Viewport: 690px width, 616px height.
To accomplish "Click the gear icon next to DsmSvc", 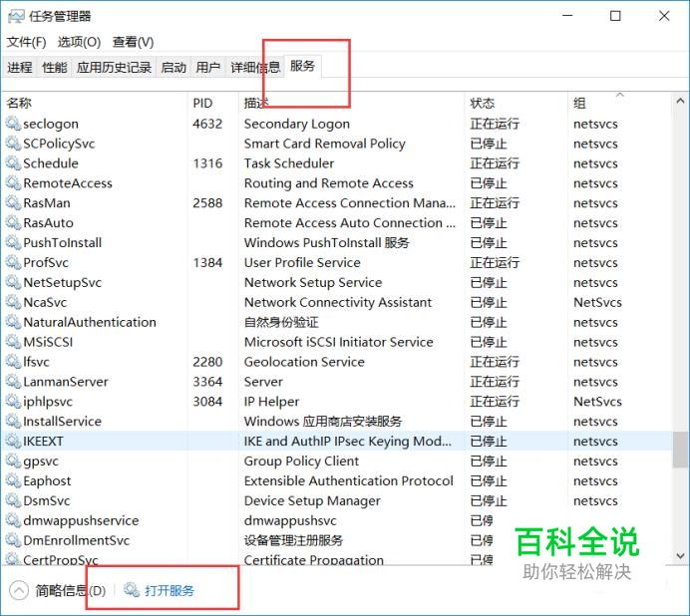I will (x=13, y=500).
